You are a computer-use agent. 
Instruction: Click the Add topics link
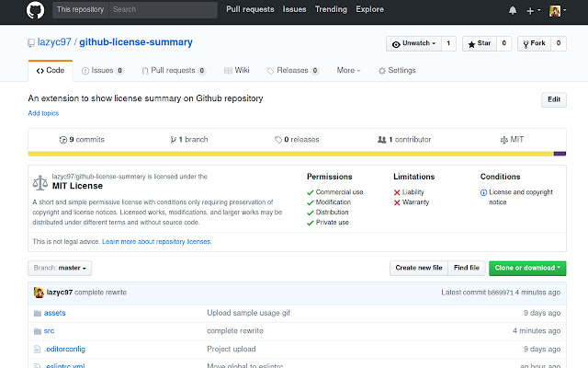(43, 113)
